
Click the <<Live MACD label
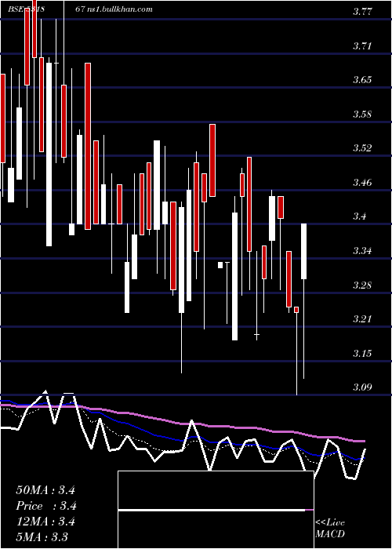330,528
